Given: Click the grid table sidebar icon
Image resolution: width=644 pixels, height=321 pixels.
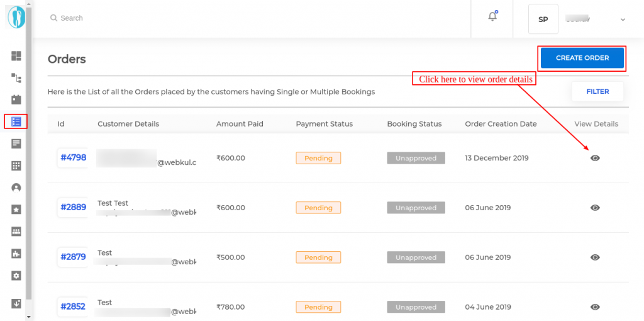Looking at the screenshot, I should click(x=16, y=166).
